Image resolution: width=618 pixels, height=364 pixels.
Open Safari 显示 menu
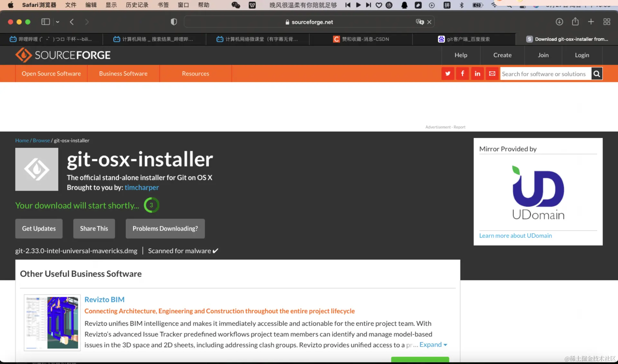(x=111, y=5)
